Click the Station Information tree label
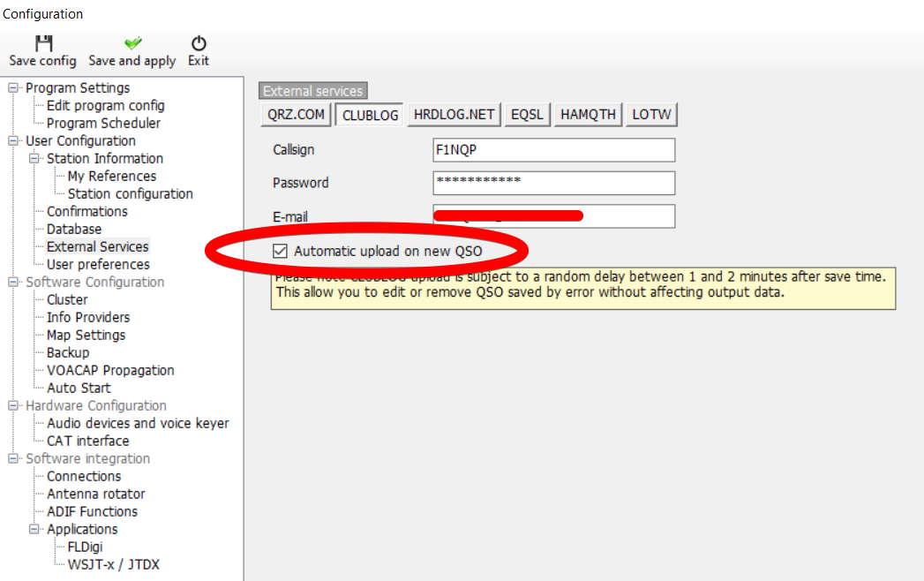Image resolution: width=924 pixels, height=581 pixels. tap(105, 159)
